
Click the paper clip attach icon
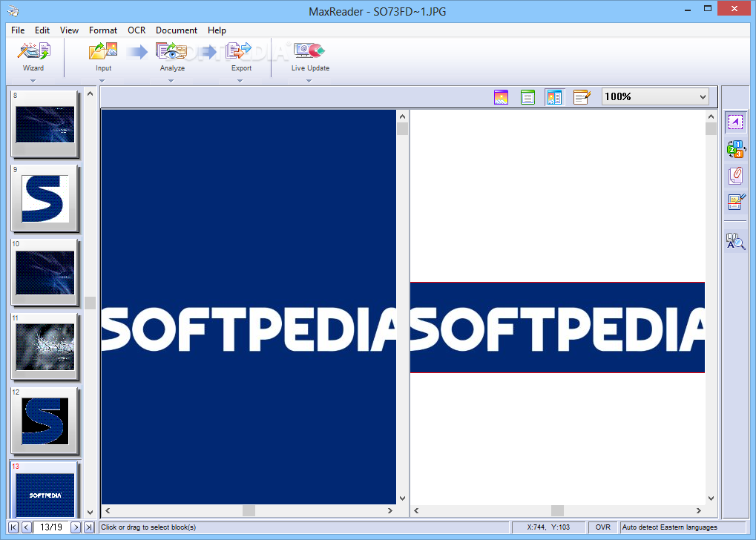[x=735, y=176]
